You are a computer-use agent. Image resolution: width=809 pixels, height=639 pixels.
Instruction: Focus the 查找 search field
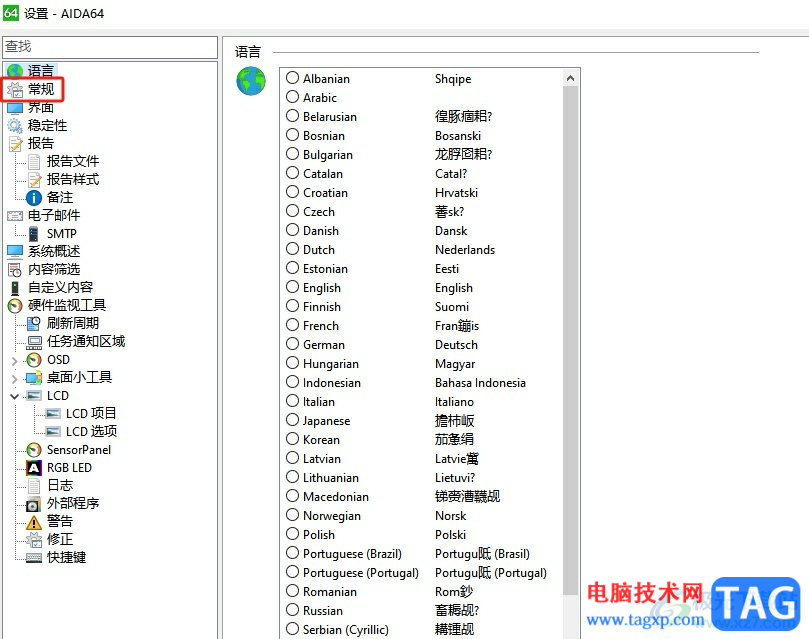[x=110, y=47]
